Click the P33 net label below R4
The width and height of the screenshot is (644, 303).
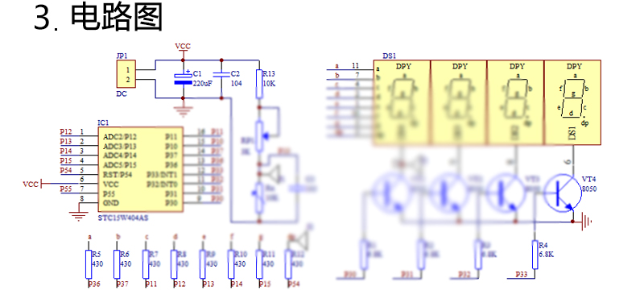(522, 274)
